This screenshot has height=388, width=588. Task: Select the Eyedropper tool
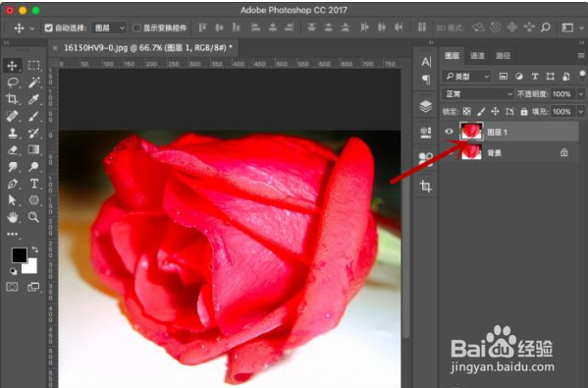coord(34,99)
